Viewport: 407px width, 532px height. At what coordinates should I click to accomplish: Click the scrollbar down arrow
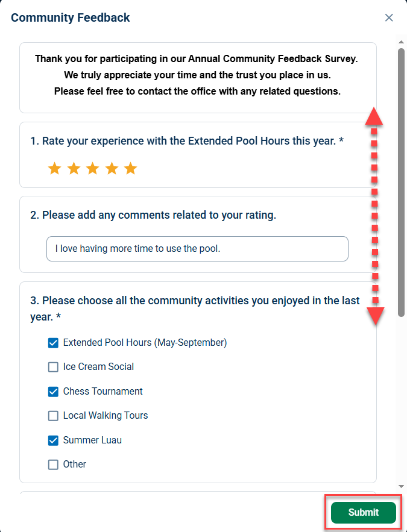tap(401, 487)
